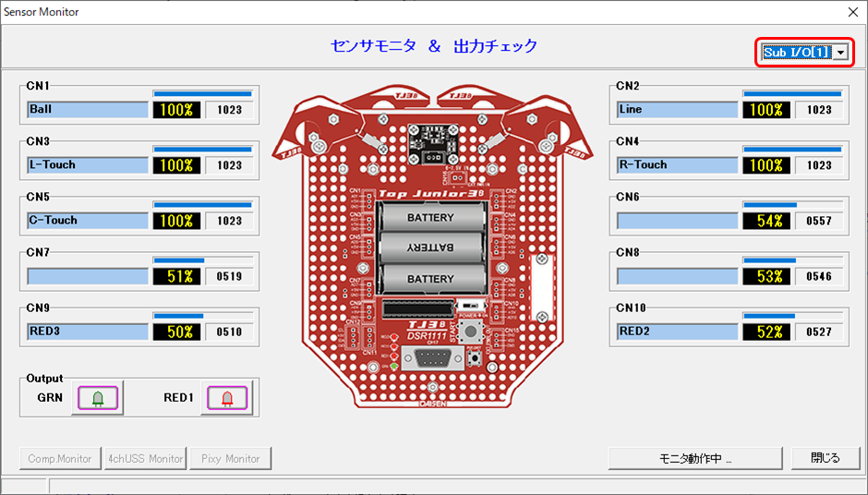Click the CN9 raw value 0510
Screen dimensions: 868x495
(229, 332)
